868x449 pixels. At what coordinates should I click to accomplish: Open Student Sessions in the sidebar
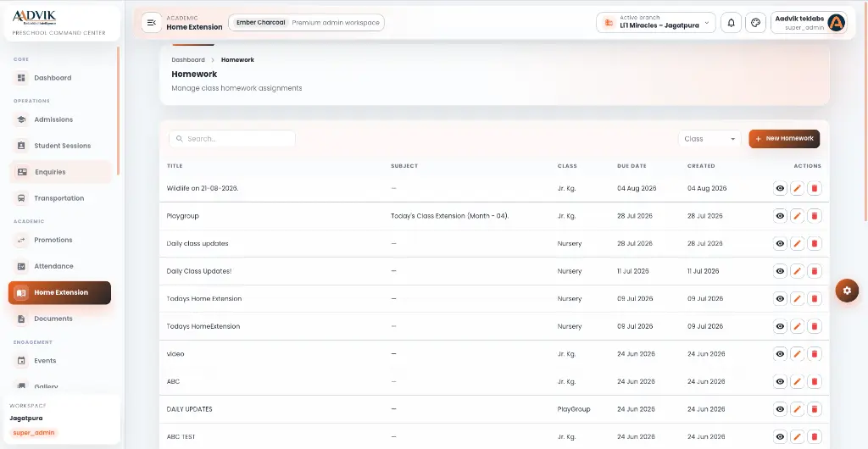click(60, 146)
